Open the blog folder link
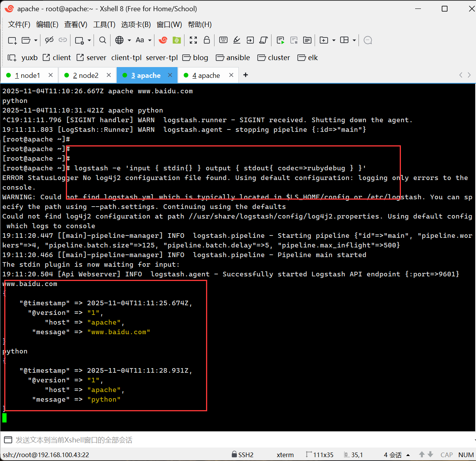This screenshot has height=461, width=476. [x=195, y=58]
